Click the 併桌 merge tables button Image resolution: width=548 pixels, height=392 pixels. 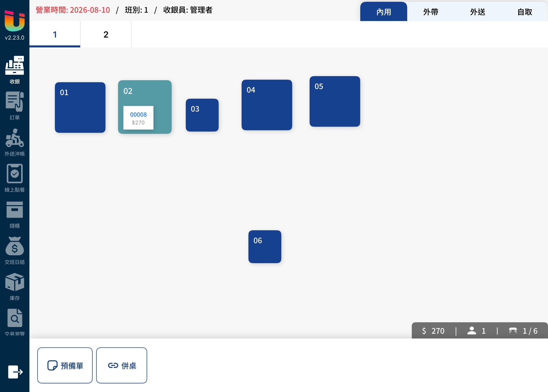tap(122, 365)
